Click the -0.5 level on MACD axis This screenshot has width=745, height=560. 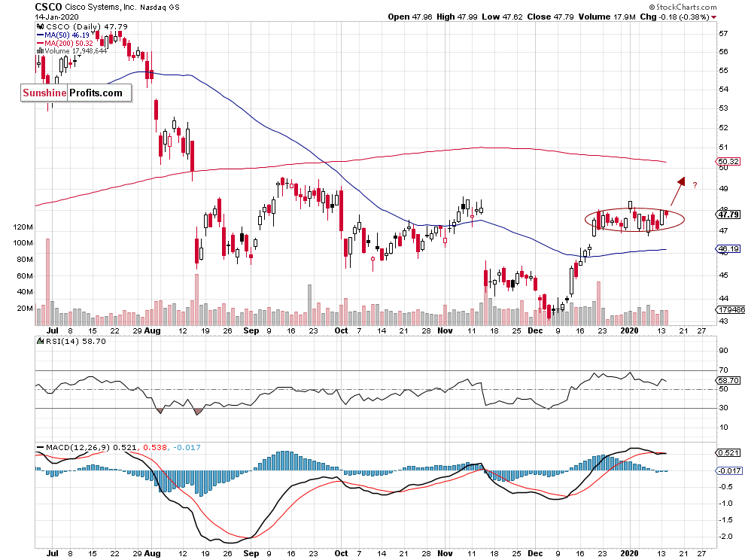(725, 487)
